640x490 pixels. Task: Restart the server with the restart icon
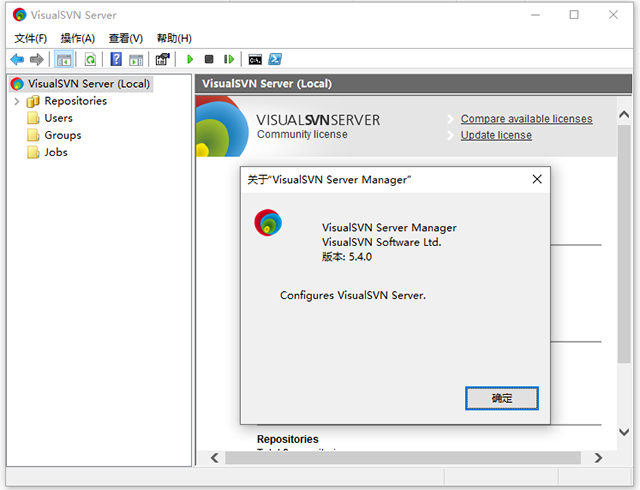[x=229, y=60]
